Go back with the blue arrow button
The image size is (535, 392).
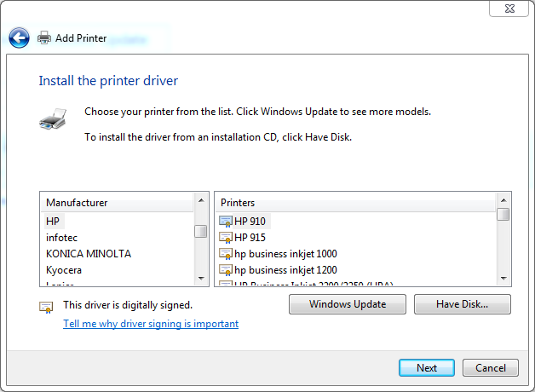tap(19, 37)
